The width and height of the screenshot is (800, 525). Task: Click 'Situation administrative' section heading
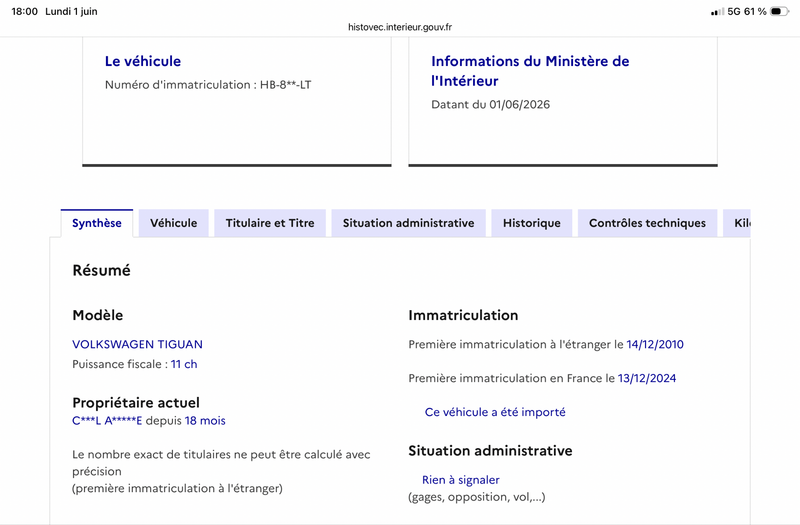(x=490, y=451)
